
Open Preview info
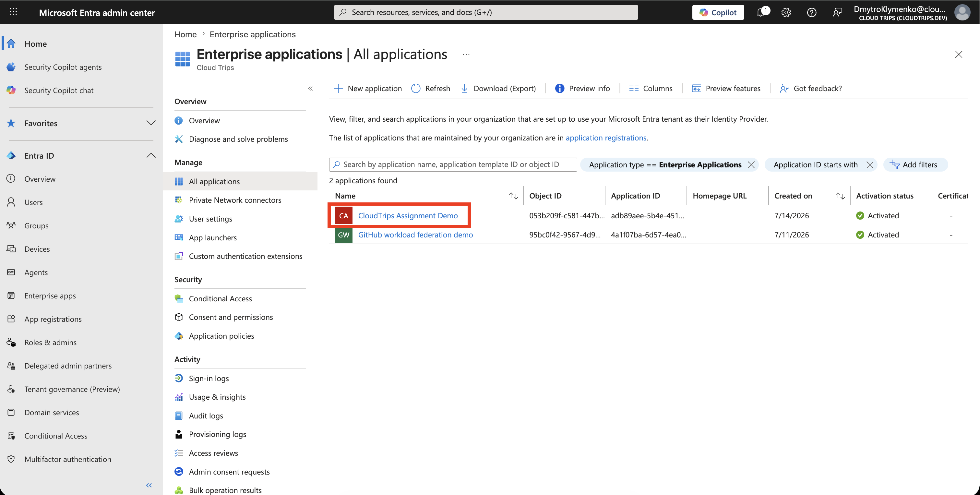coord(582,88)
